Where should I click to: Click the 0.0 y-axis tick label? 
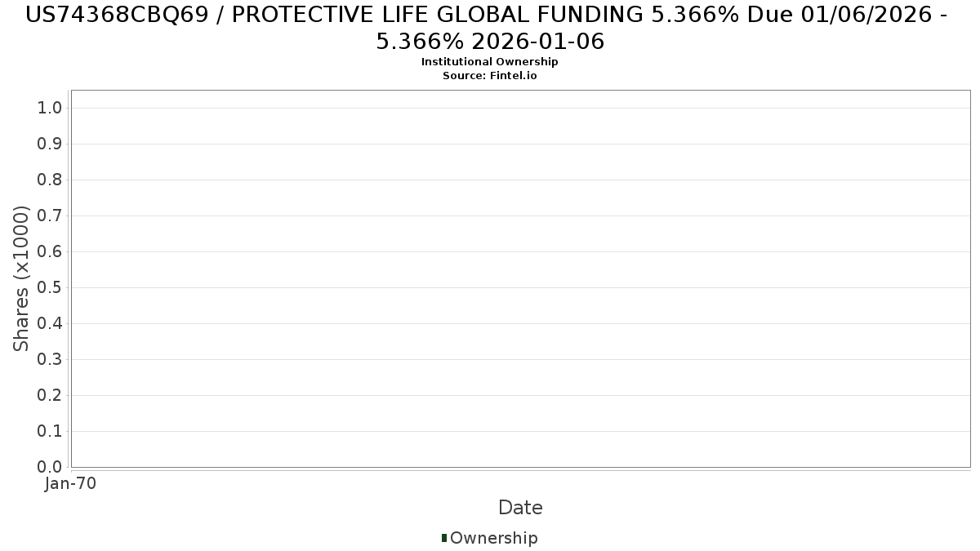pyautogui.click(x=50, y=468)
